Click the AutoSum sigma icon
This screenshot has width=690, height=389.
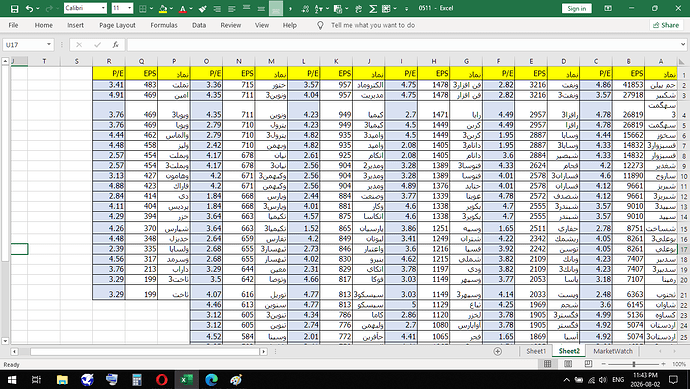coord(373,8)
